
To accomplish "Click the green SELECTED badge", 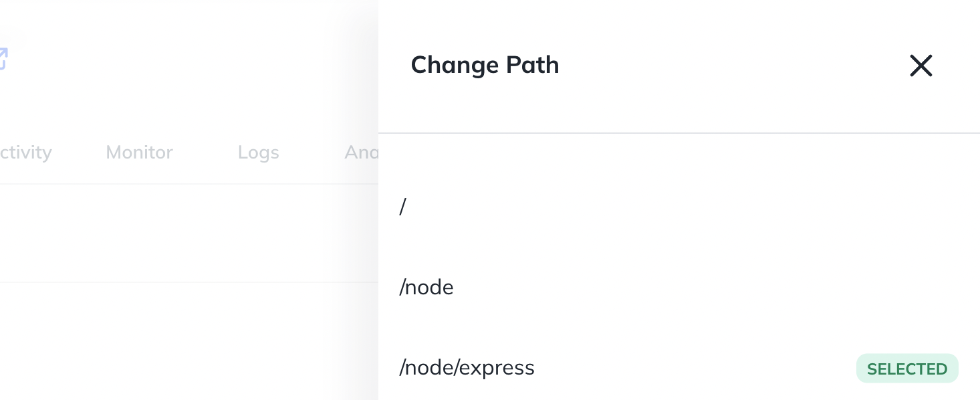I will [907, 369].
